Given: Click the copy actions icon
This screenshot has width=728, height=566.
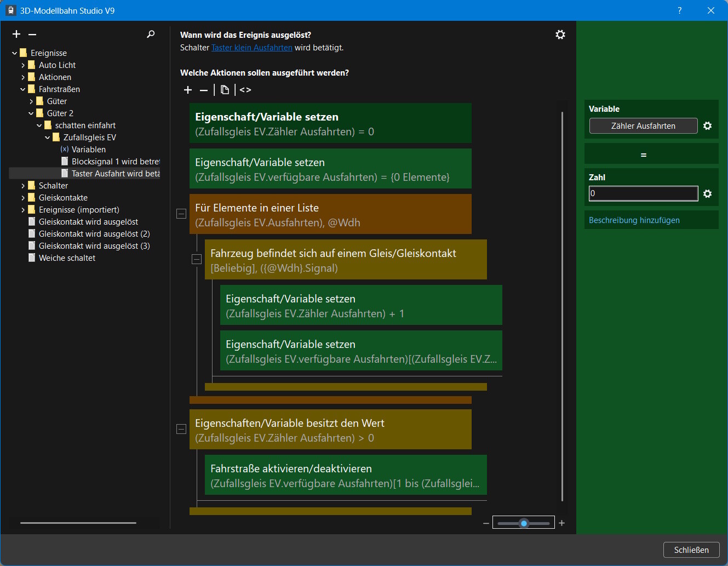Looking at the screenshot, I should (x=225, y=90).
